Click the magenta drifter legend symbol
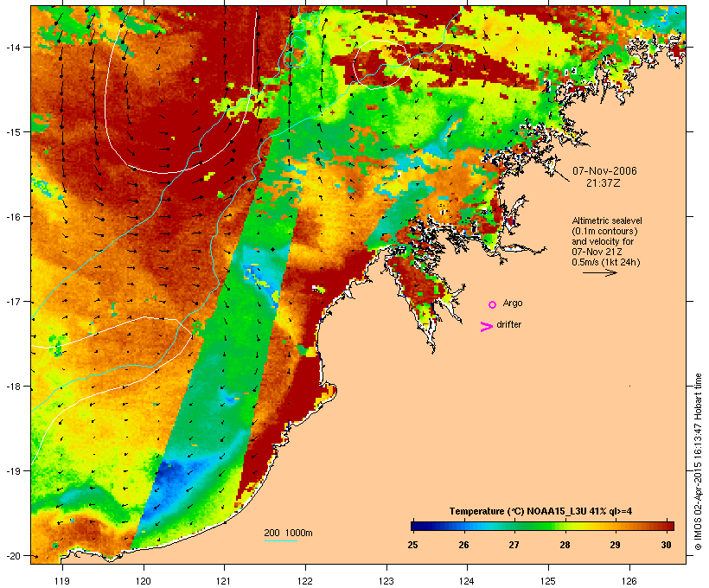The height and width of the screenshot is (588, 709). (x=487, y=327)
